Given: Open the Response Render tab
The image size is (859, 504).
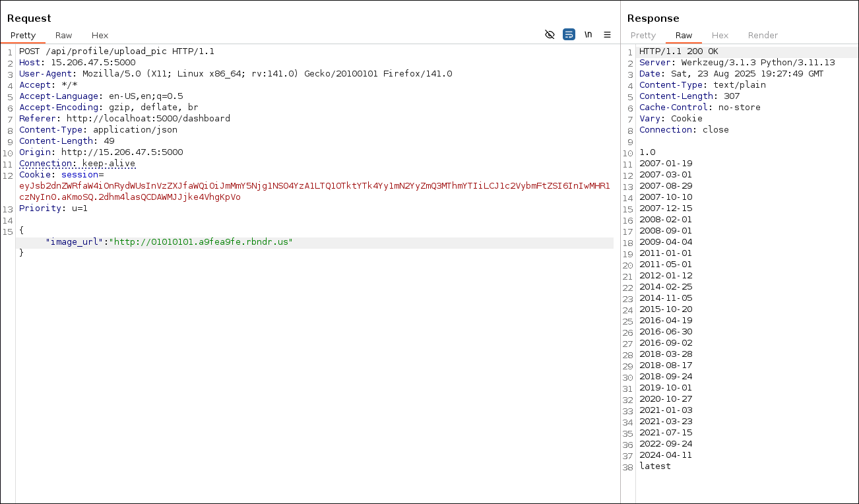Looking at the screenshot, I should (763, 35).
